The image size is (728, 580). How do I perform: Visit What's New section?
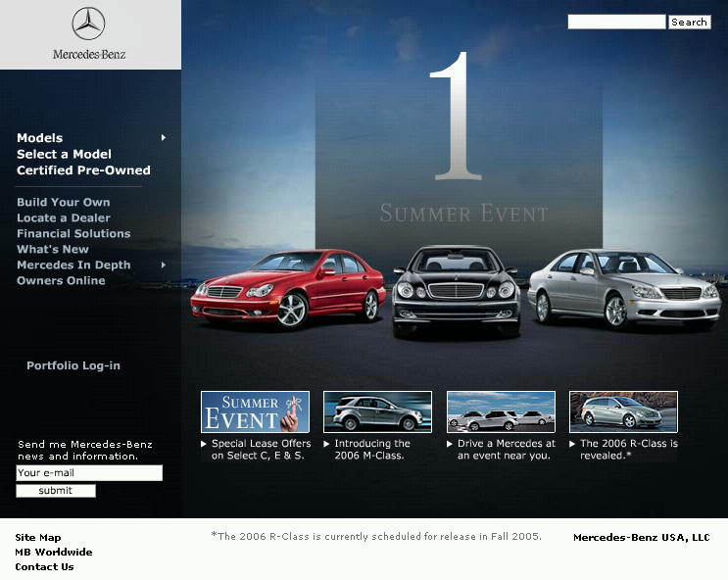pyautogui.click(x=53, y=250)
